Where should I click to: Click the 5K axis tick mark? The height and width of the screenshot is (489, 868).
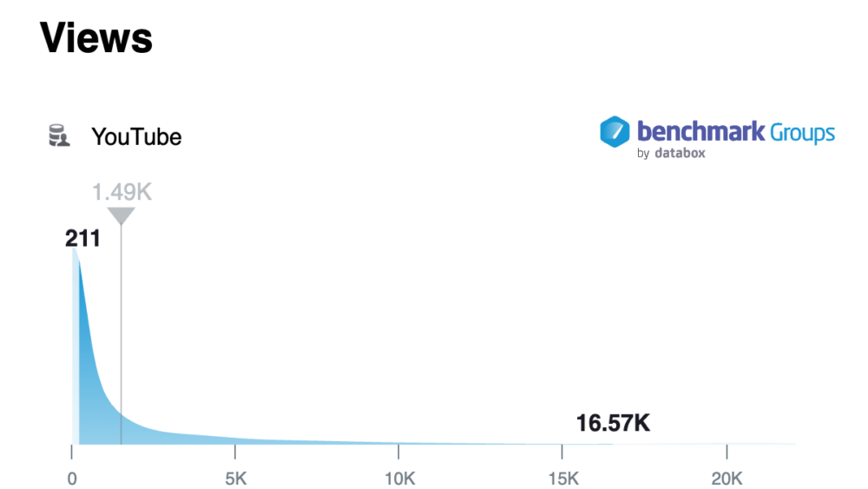(x=234, y=452)
